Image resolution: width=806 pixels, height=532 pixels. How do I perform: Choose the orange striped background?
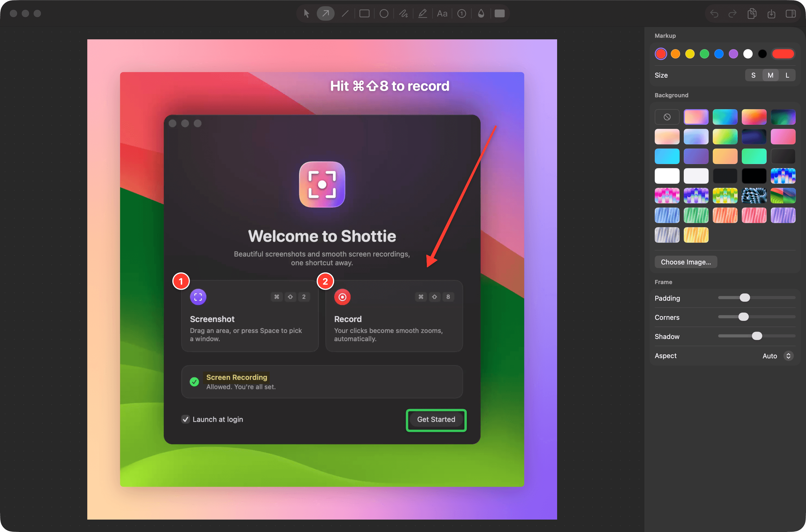tap(725, 216)
